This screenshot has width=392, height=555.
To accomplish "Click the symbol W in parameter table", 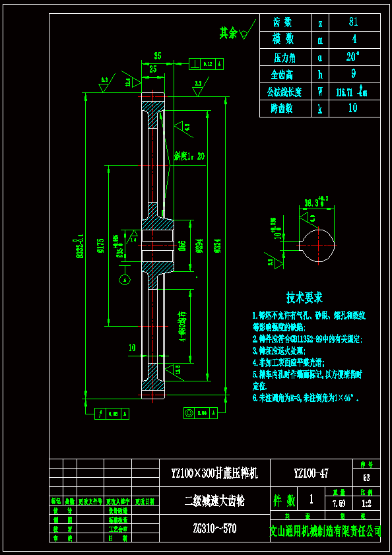I will point(320,92).
